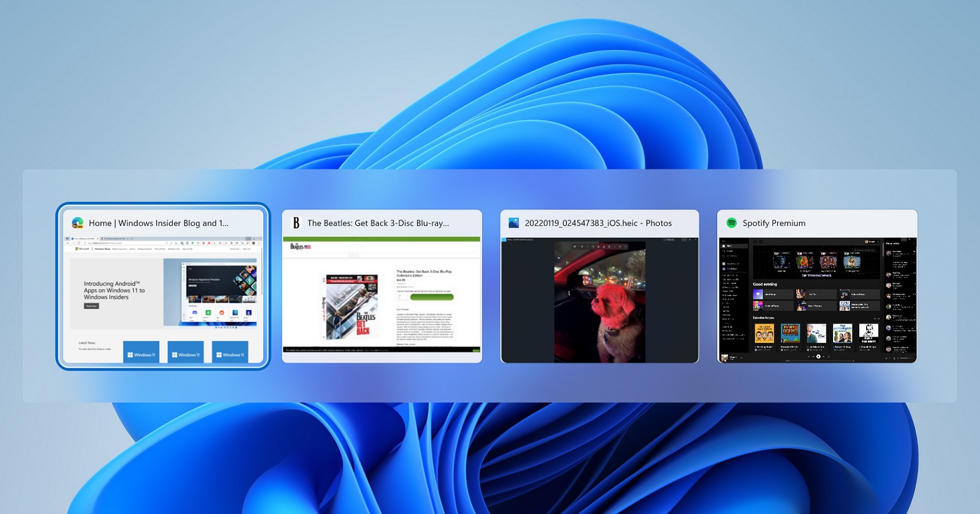
Task: Select 'Home | Windows Insider Blog' window title
Action: [x=159, y=223]
